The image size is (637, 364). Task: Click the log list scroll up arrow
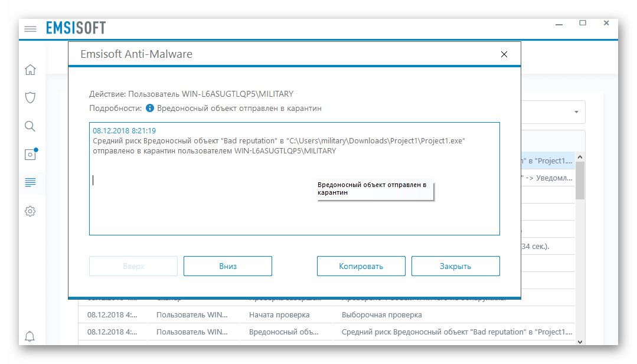[580, 157]
